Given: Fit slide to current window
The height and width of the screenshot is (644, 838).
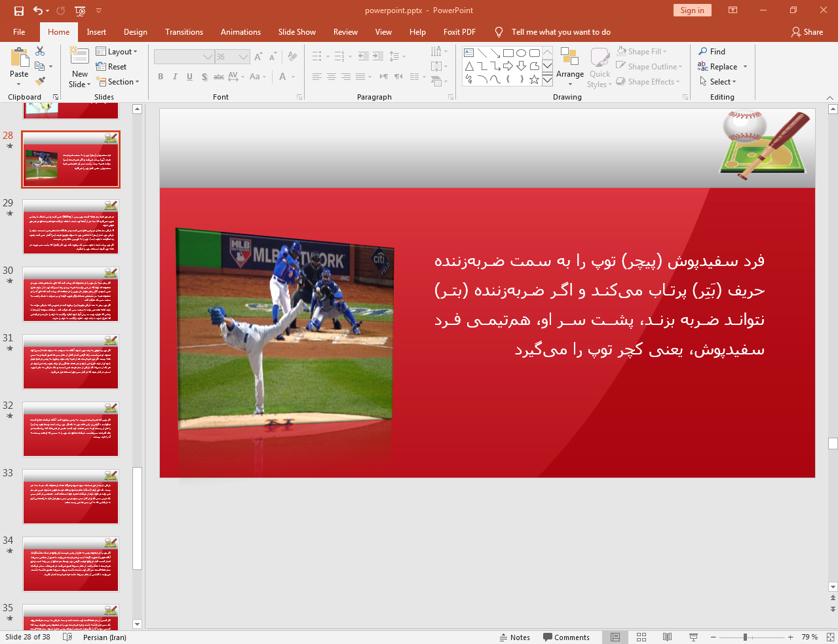Looking at the screenshot, I should pyautogui.click(x=830, y=637).
